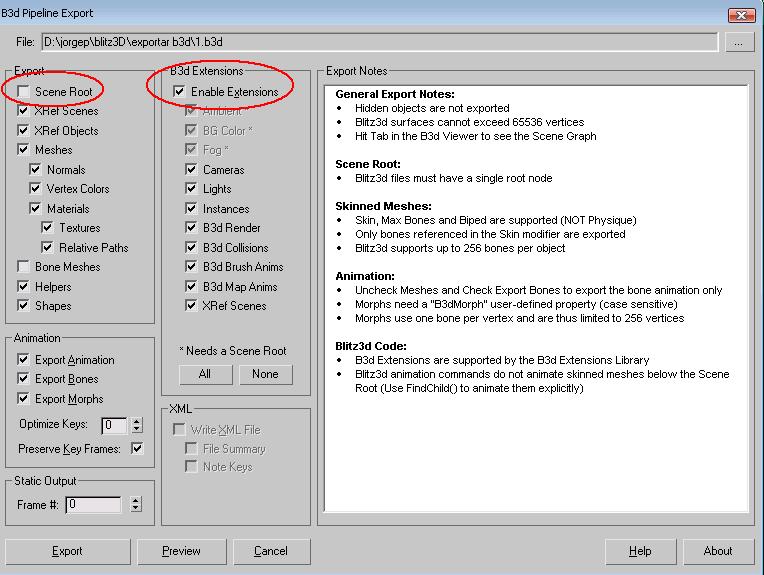The width and height of the screenshot is (764, 575).
Task: Enable Bone Meshes export
Action: 23,267
